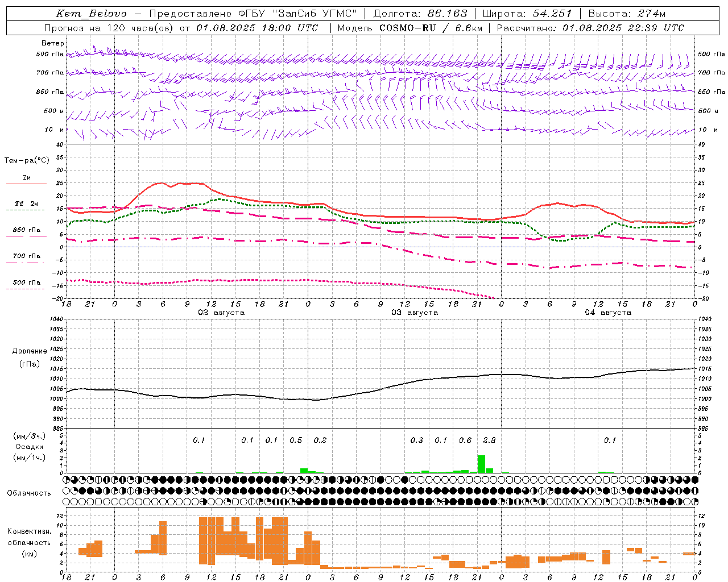Select the "03 августа" date label
728x582 pixels.
pyautogui.click(x=415, y=313)
